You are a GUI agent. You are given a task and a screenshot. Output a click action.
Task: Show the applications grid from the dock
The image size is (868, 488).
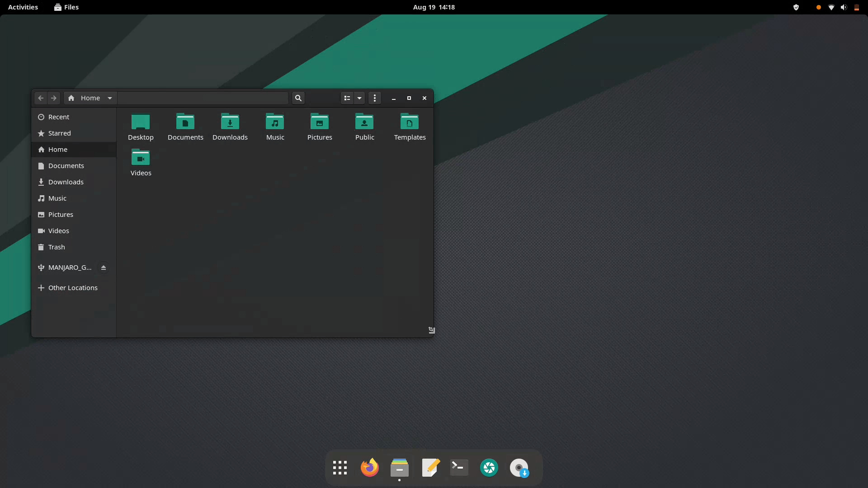pos(340,468)
